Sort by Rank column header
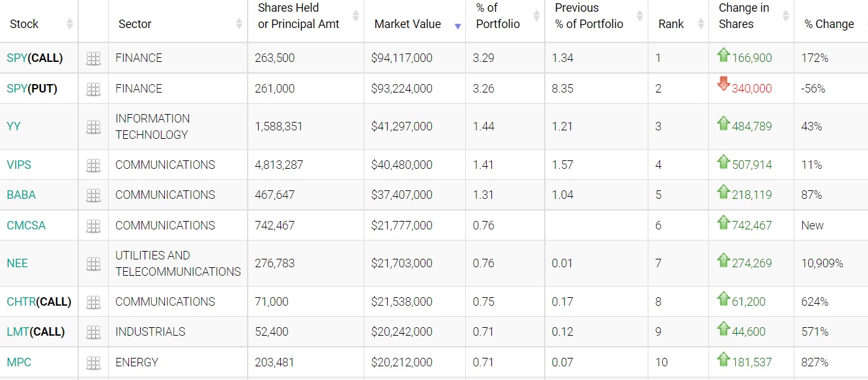868x380 pixels. pos(701,24)
